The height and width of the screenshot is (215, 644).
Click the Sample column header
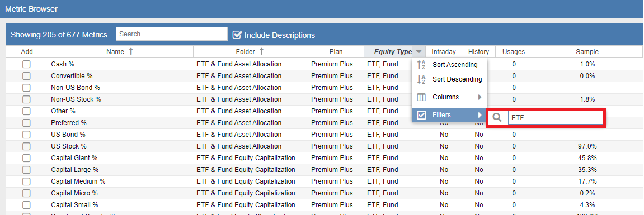pyautogui.click(x=587, y=52)
